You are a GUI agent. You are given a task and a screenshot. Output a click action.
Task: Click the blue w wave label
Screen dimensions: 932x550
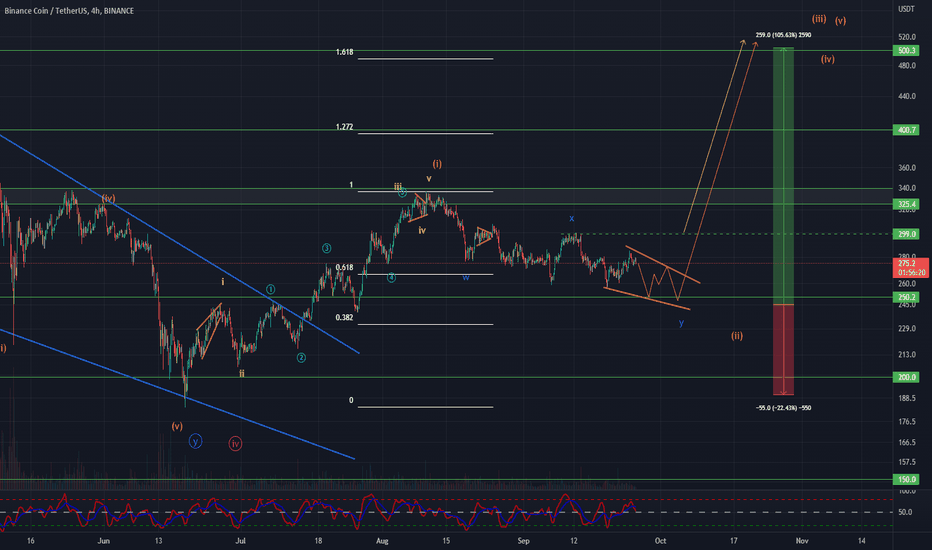[x=466, y=278]
